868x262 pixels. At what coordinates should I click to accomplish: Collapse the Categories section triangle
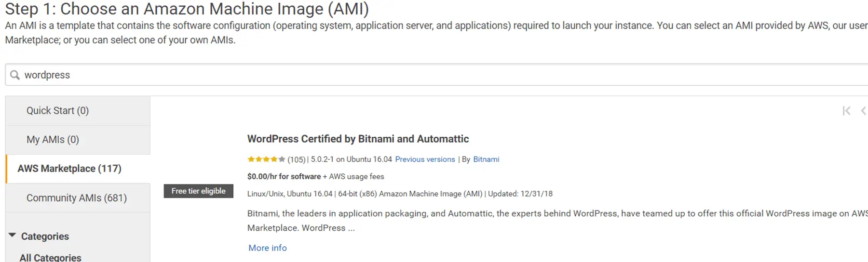(x=12, y=236)
